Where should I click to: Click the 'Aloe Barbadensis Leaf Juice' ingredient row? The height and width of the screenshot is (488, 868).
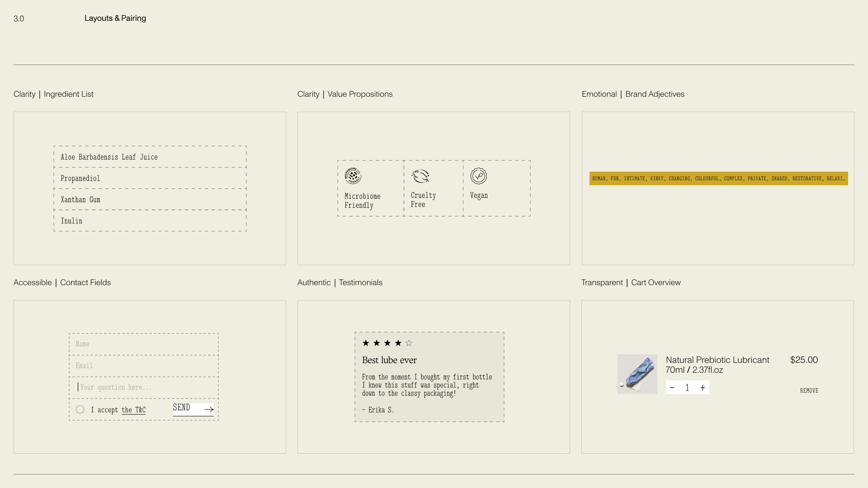150,157
